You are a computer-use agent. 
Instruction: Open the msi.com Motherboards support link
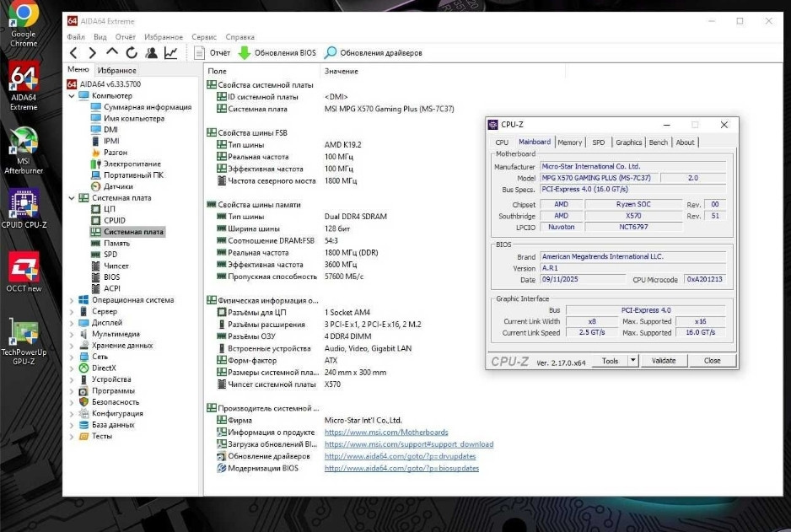pyautogui.click(x=386, y=432)
